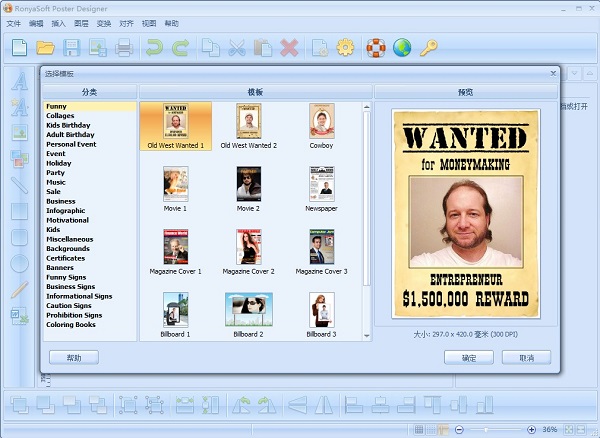Click the key registration icon
The image size is (600, 438).
coord(428,47)
